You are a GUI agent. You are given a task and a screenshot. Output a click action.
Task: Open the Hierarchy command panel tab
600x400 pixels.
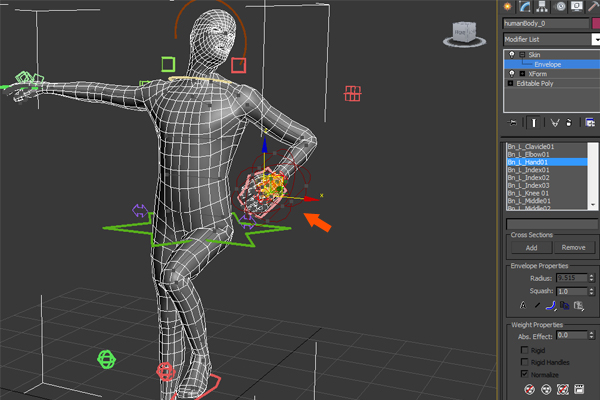pyautogui.click(x=542, y=7)
